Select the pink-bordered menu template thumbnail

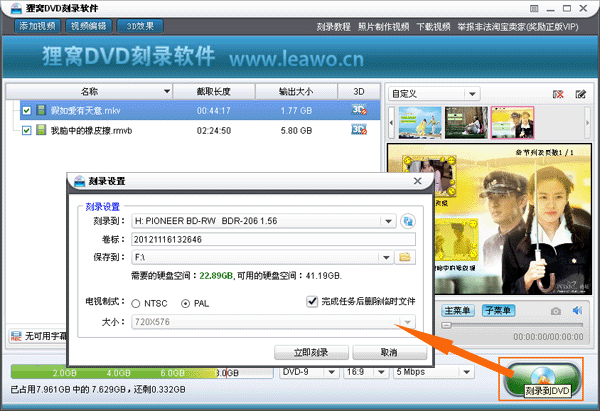click(512, 122)
